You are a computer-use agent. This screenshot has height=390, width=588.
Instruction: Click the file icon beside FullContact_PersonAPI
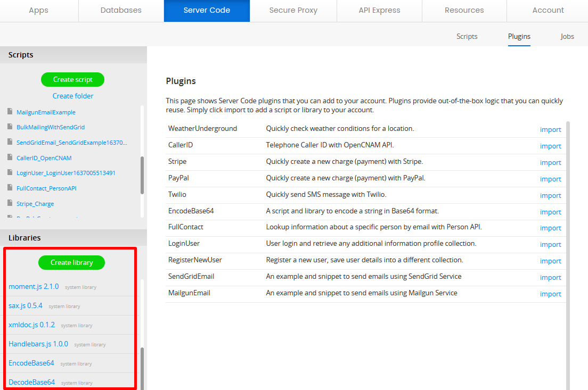[x=10, y=187]
